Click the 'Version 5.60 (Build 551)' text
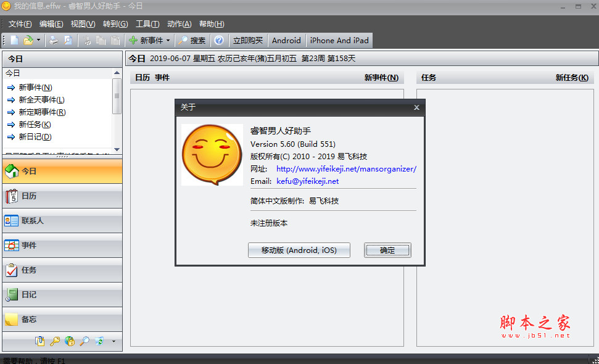The height and width of the screenshot is (364, 599). tap(293, 144)
